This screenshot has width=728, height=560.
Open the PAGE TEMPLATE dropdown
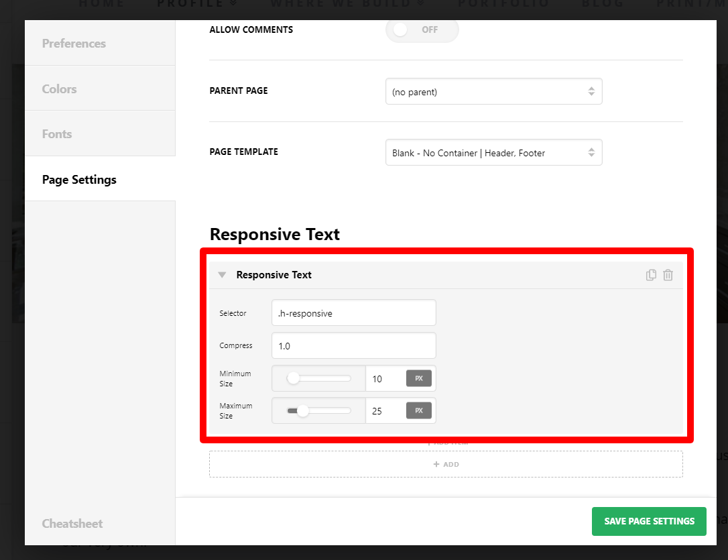tap(493, 152)
